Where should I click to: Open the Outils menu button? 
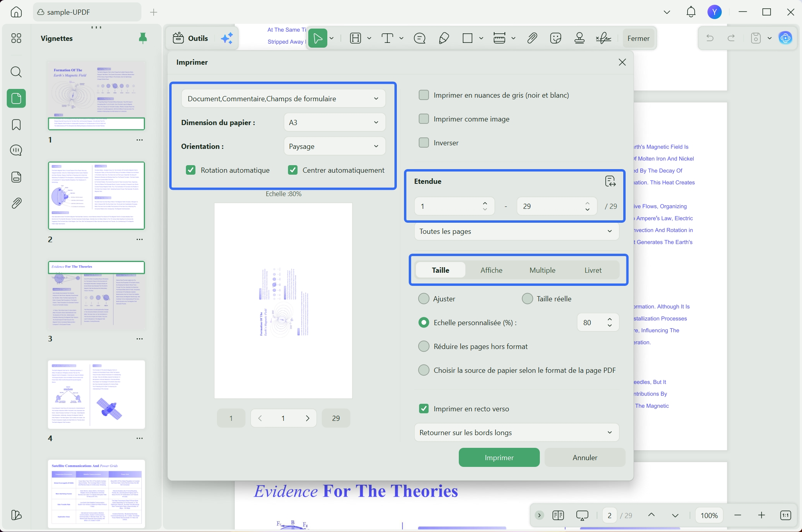coord(190,38)
